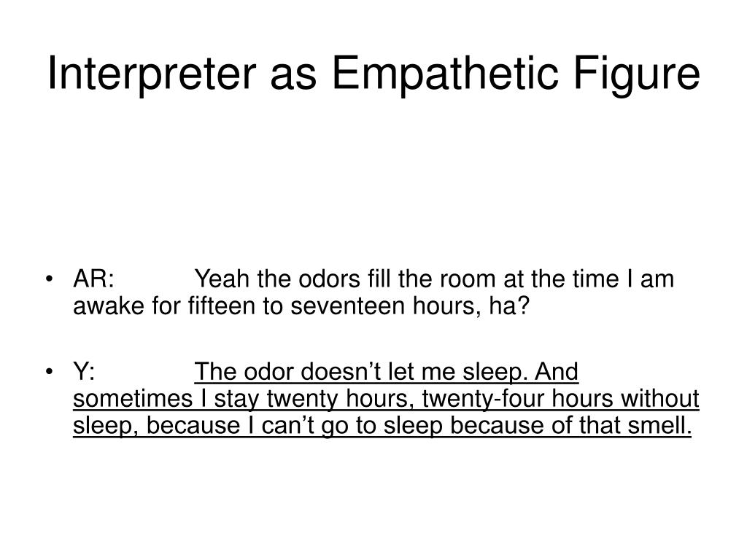This screenshot has height=560, width=747.
Task: Click underlined 'because of that smell.'
Action: [x=570, y=425]
